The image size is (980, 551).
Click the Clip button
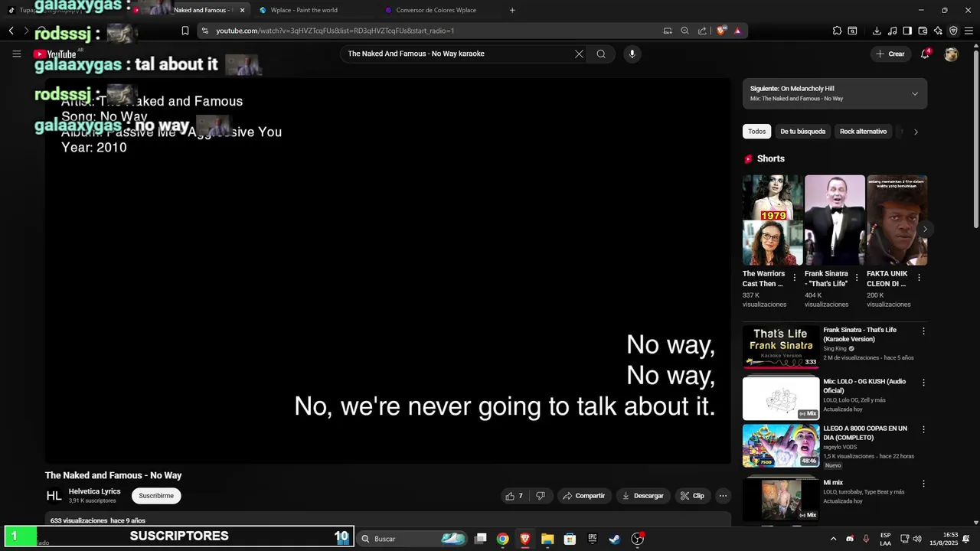pos(692,496)
